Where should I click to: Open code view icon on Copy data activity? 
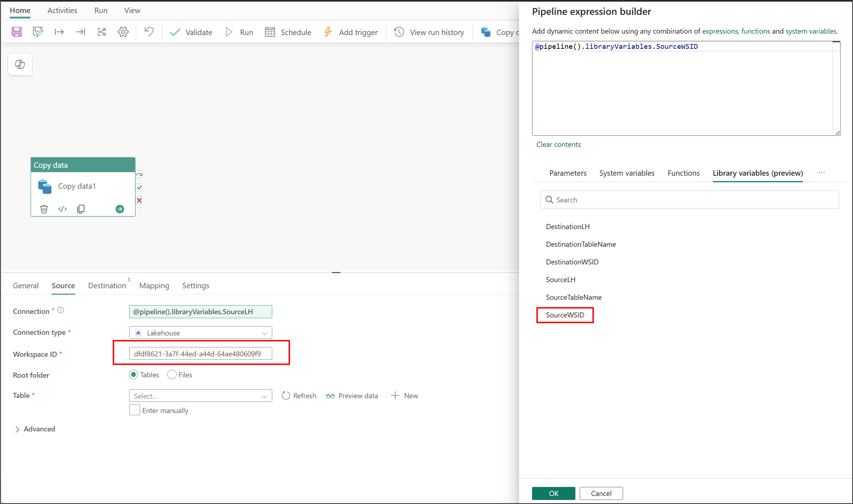(63, 209)
